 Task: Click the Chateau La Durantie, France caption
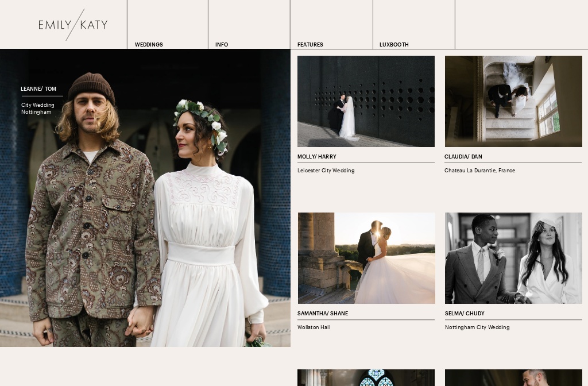coord(480,171)
